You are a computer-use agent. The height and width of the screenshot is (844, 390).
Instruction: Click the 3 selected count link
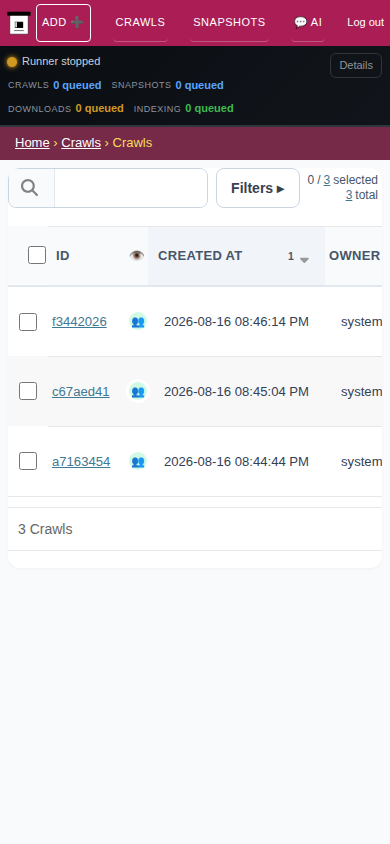click(327, 180)
